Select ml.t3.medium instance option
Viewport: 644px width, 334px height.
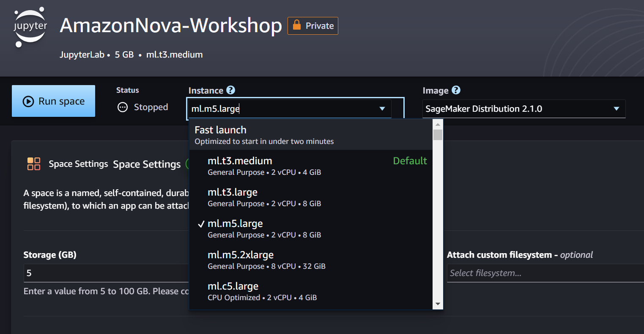click(311, 166)
